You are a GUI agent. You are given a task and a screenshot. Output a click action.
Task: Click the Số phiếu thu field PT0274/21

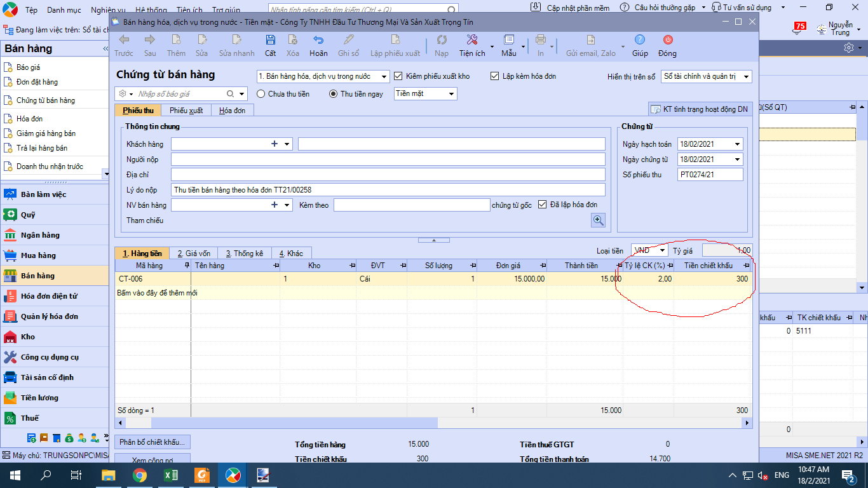pyautogui.click(x=710, y=175)
